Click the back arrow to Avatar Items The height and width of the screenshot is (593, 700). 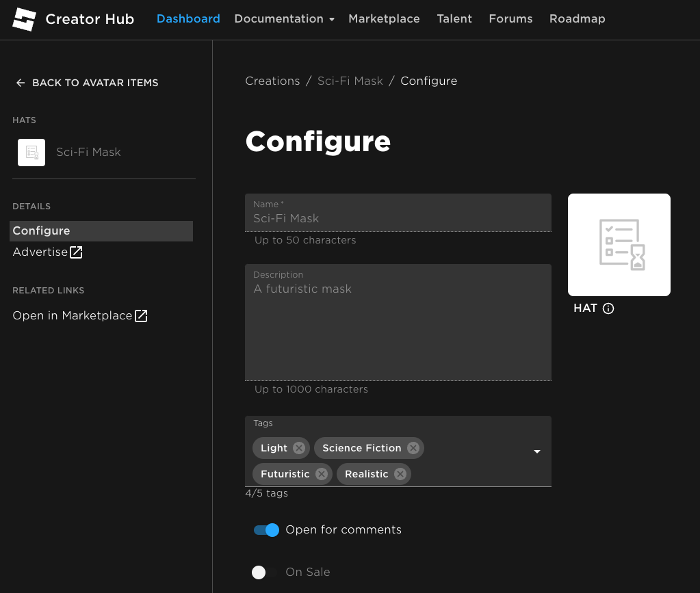point(20,83)
